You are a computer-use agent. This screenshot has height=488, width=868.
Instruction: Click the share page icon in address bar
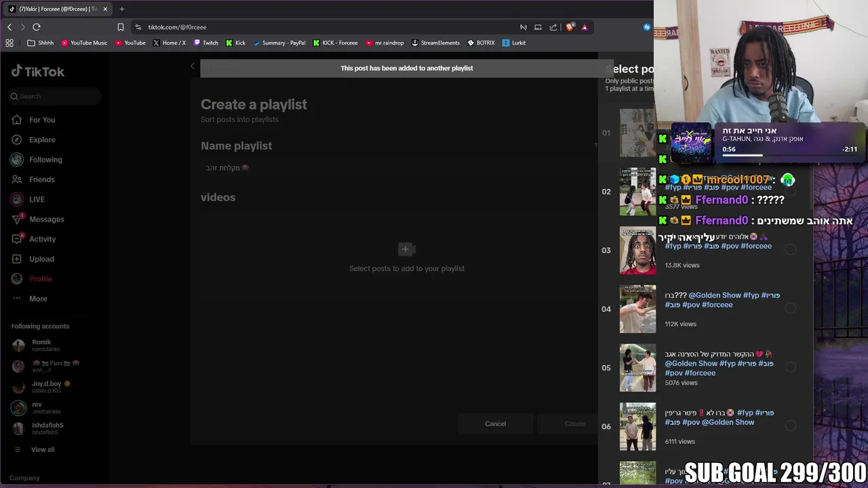coord(553,27)
